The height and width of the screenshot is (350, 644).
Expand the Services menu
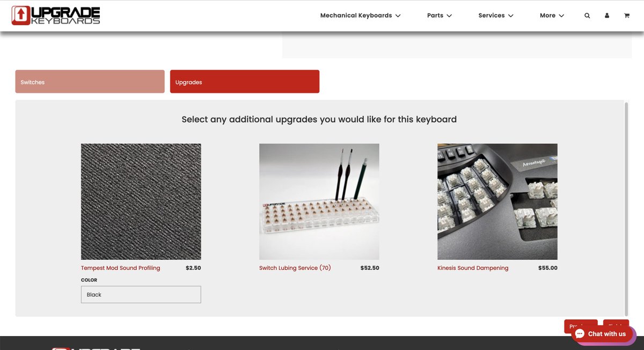(x=496, y=16)
